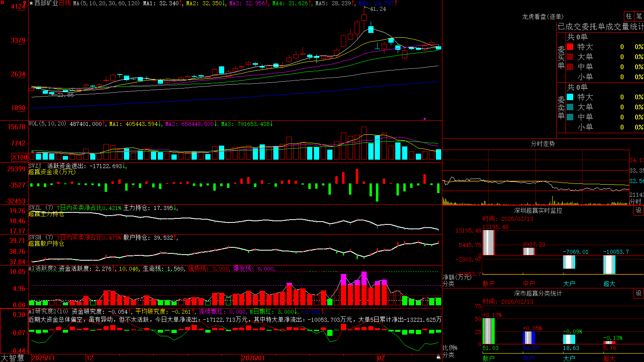Viewport: 644px width, 362px height.
Task: Click the 已成交委托单成交量统计 header
Action: [x=601, y=27]
